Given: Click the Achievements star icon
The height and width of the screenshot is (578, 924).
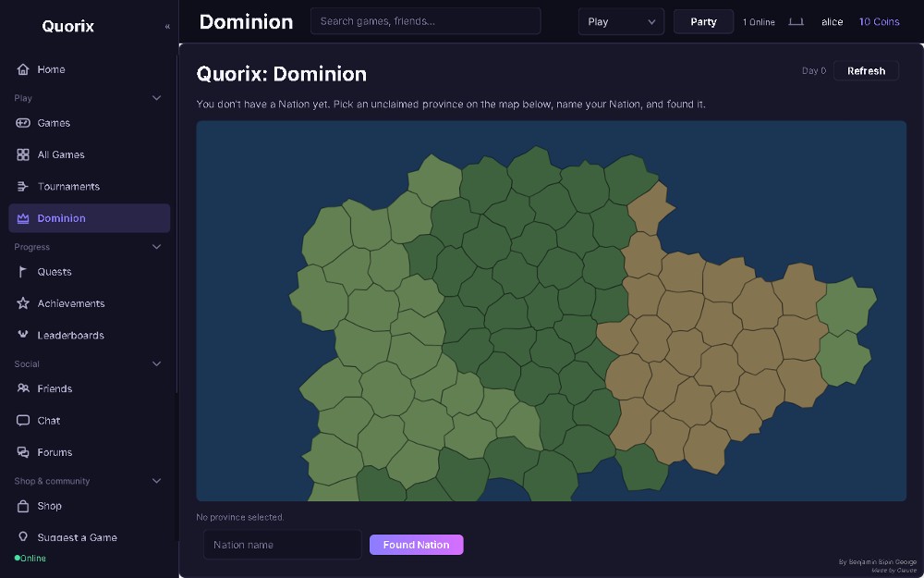Looking at the screenshot, I should (23, 303).
